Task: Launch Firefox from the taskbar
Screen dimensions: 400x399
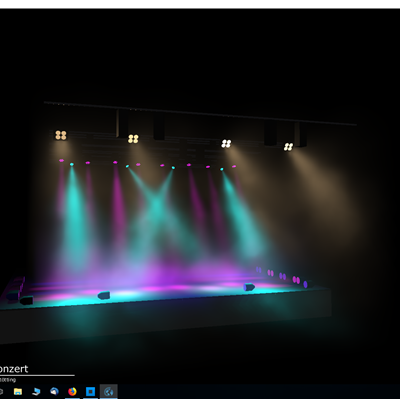Action: click(x=72, y=391)
